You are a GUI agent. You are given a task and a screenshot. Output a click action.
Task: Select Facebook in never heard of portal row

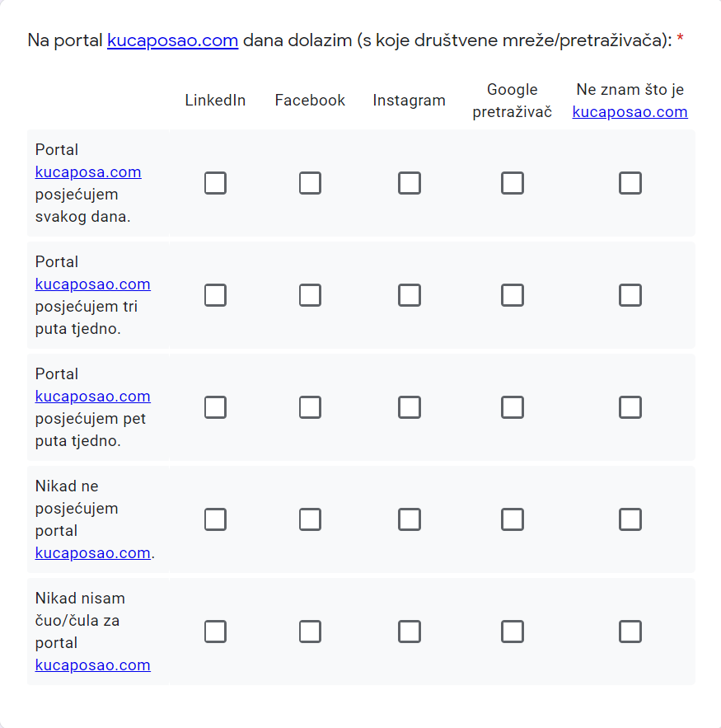coord(310,632)
